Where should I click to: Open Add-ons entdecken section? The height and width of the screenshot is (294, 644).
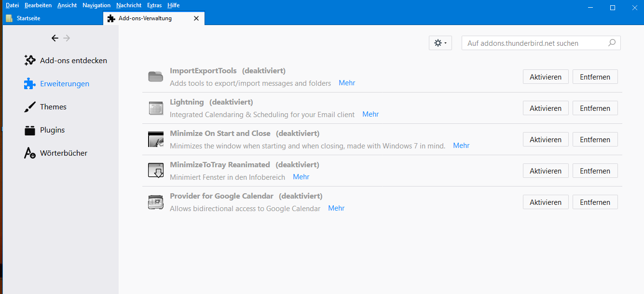click(66, 61)
